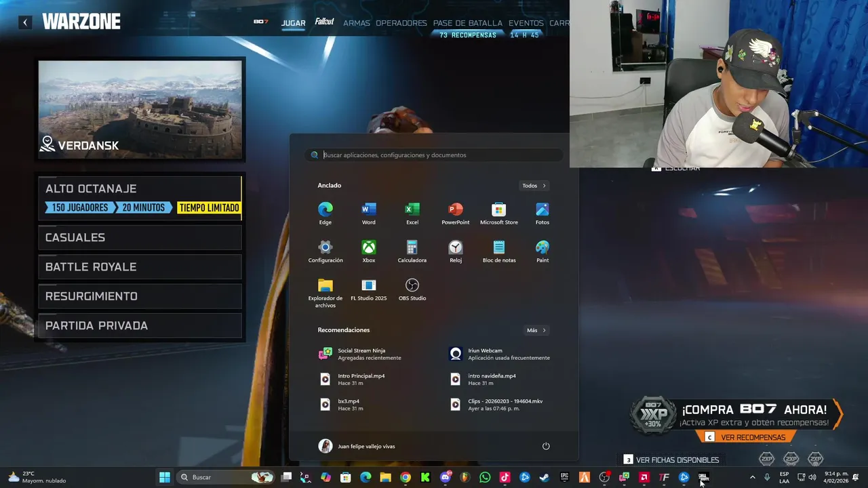The width and height of the screenshot is (868, 488).
Task: Open the Fotos app
Action: click(x=542, y=213)
